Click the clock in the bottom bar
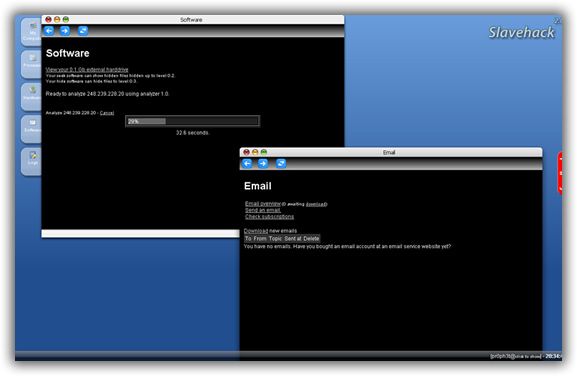Viewport: 577px width, 376px height. click(554, 356)
